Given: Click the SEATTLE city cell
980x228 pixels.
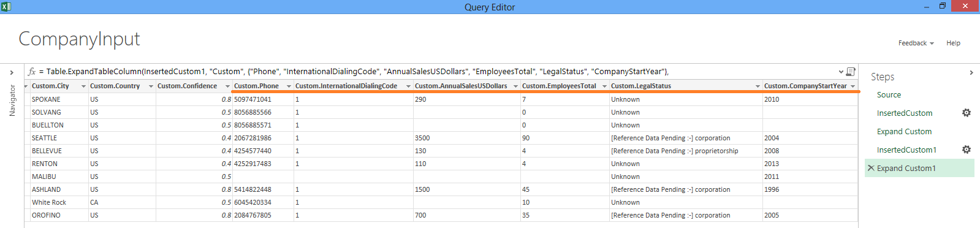Looking at the screenshot, I should tap(59, 138).
